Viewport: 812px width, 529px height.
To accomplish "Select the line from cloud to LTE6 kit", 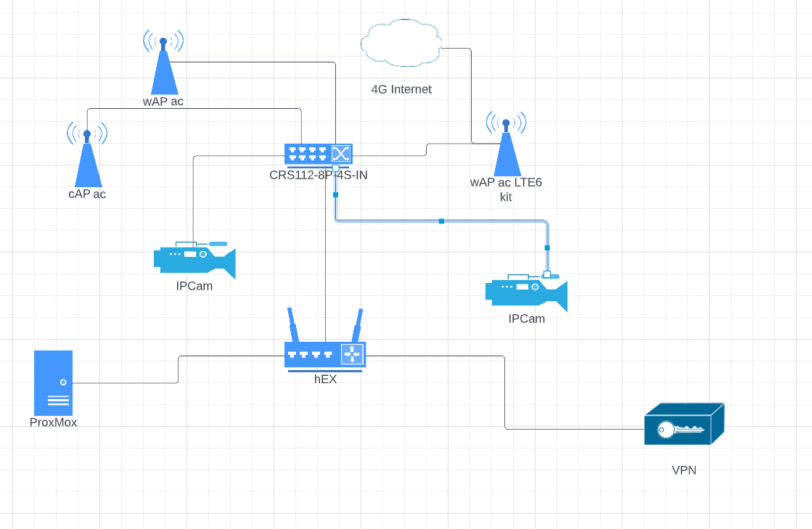I will click(x=471, y=96).
